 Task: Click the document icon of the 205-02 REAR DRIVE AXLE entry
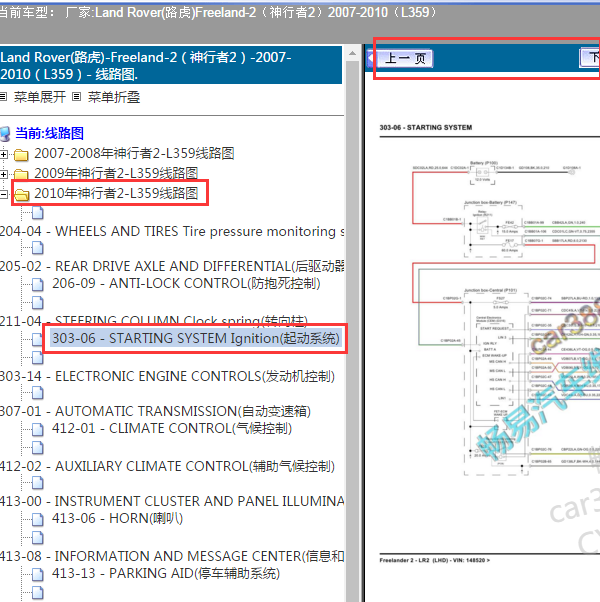38,248
